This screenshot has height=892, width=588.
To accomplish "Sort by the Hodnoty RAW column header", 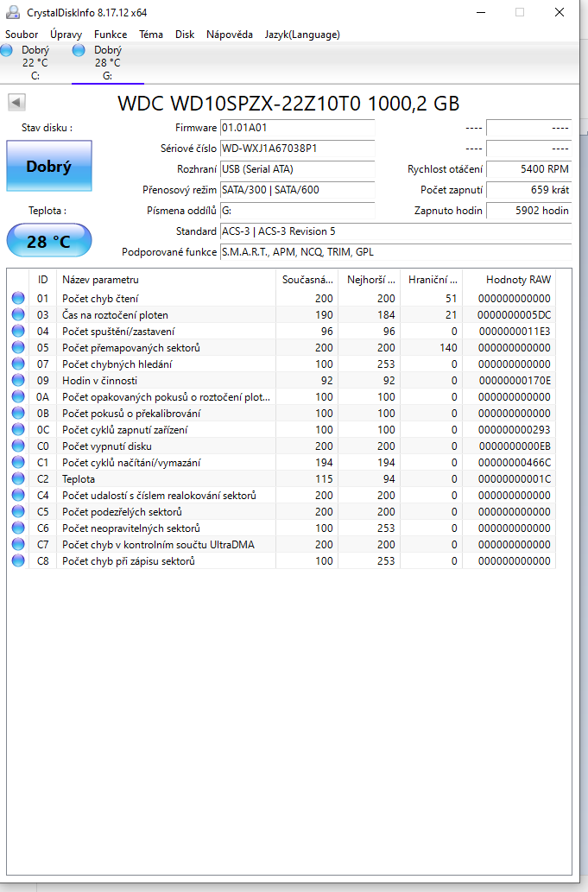I will (x=518, y=280).
